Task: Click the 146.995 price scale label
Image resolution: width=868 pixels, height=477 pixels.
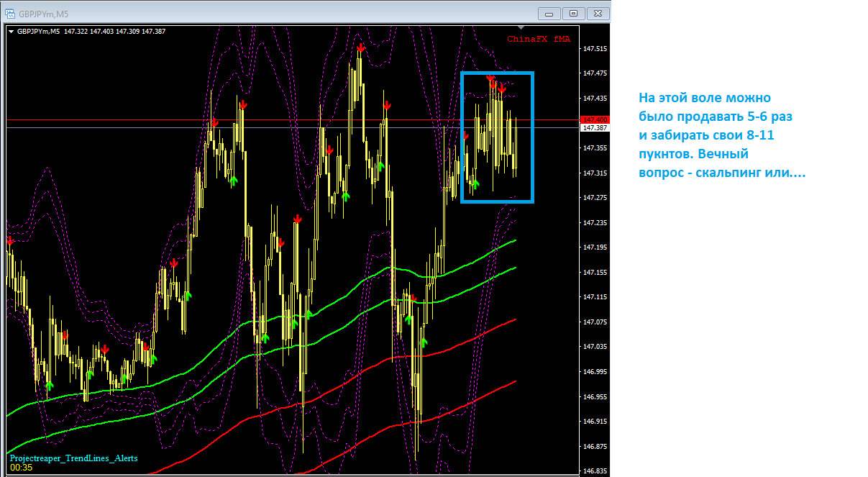Action: click(595, 372)
